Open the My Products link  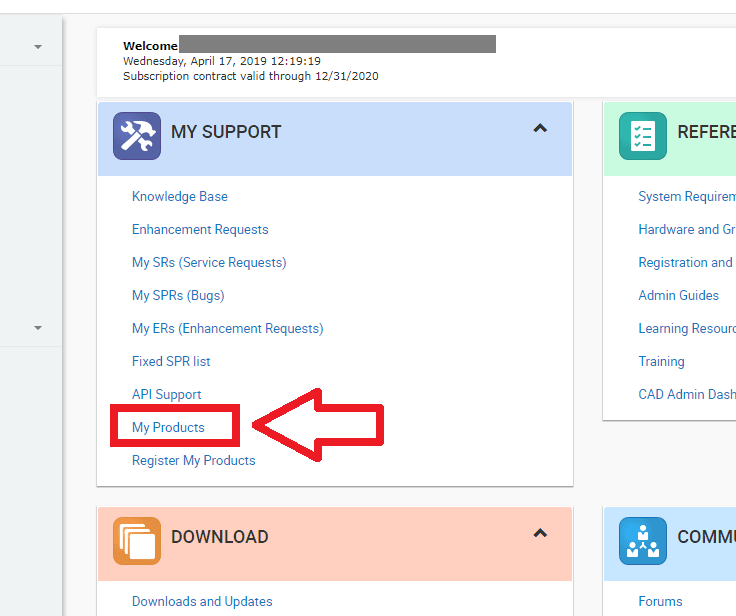point(168,428)
